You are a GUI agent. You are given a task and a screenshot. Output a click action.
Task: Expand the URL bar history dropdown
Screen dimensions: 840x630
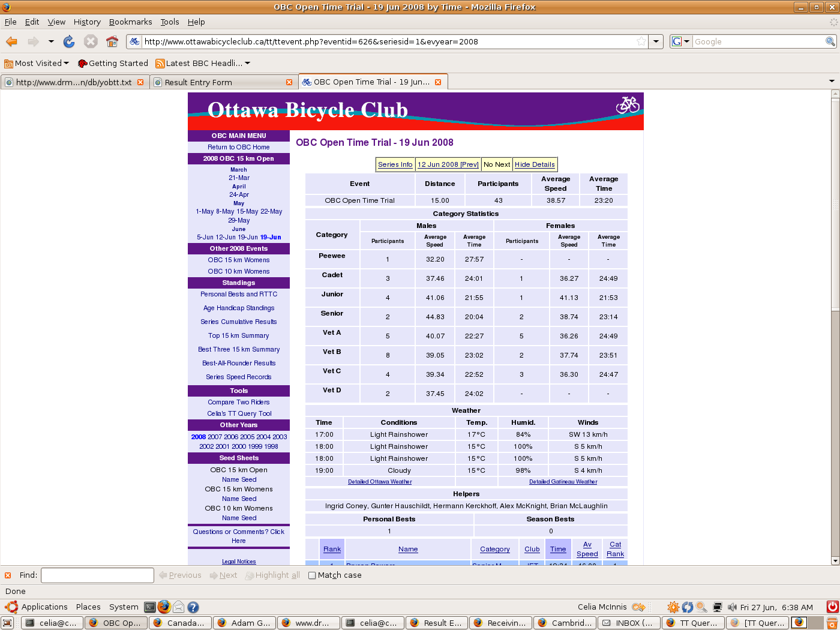656,41
